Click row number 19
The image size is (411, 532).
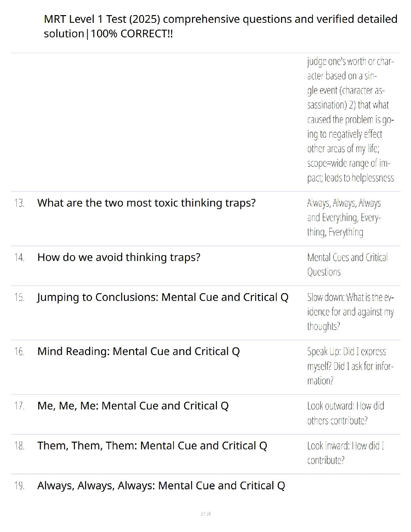point(19,486)
